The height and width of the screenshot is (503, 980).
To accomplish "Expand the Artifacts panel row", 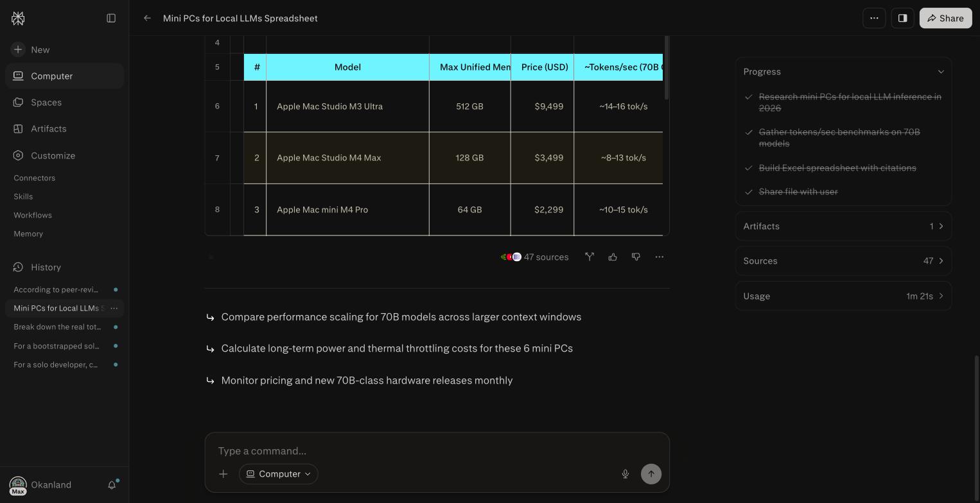I will point(843,226).
